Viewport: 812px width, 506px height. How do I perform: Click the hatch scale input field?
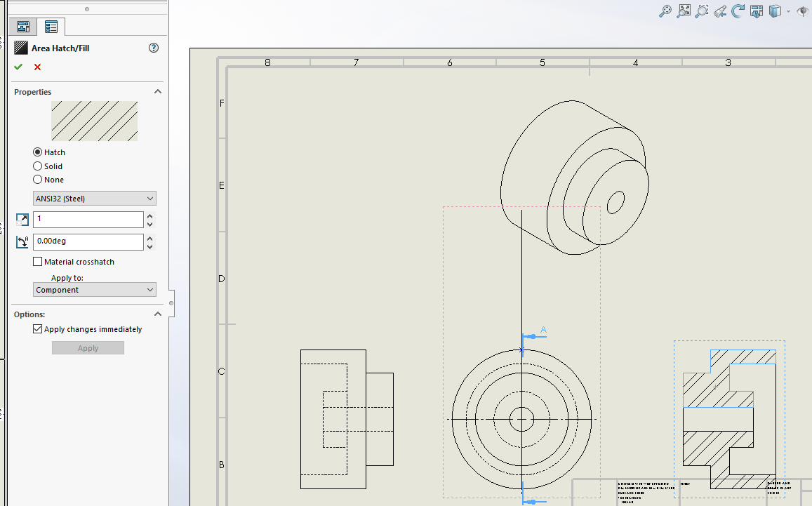point(88,219)
